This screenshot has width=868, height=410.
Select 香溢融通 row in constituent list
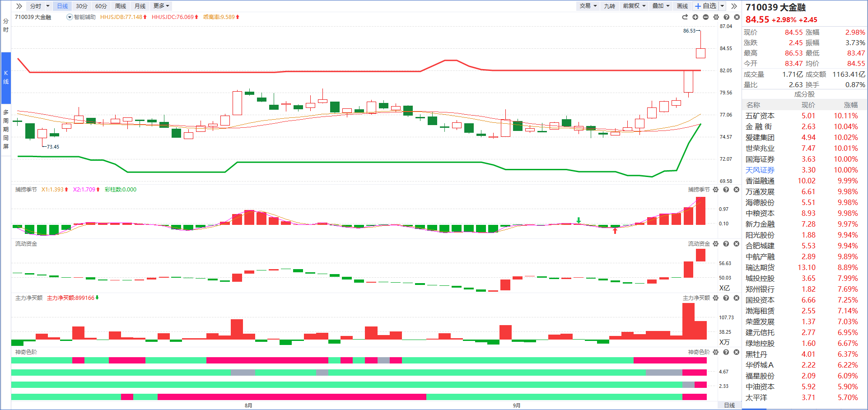(x=804, y=181)
